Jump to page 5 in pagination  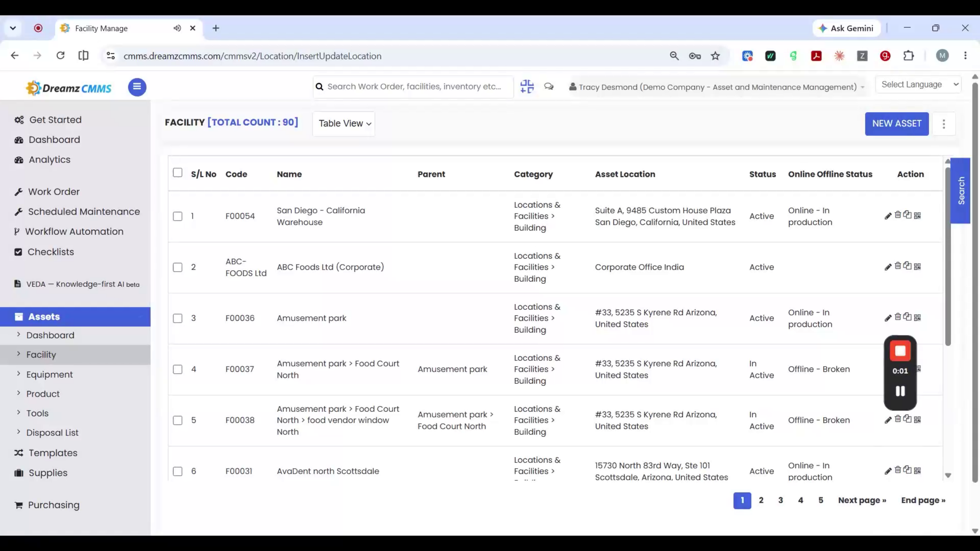(821, 500)
